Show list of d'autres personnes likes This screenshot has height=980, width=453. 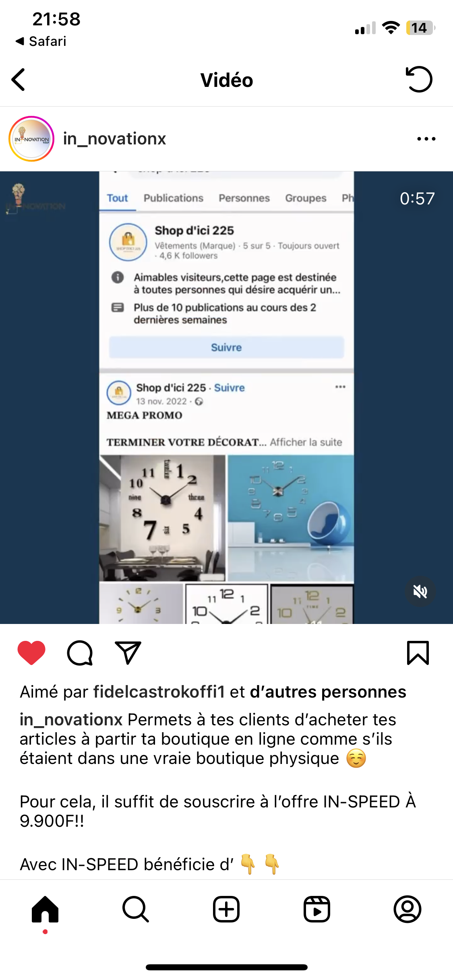(x=328, y=692)
